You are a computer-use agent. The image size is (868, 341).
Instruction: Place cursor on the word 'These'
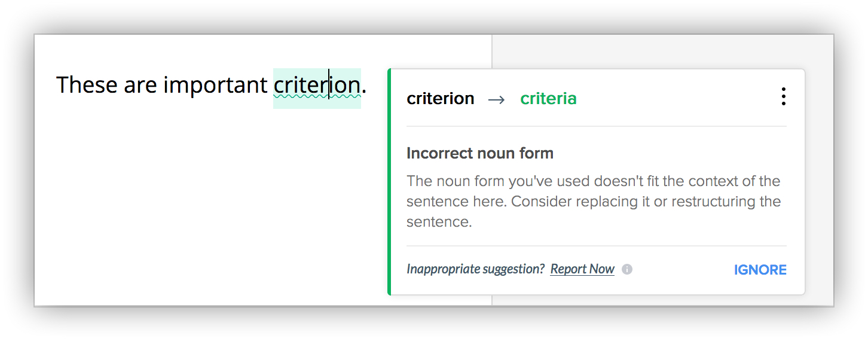pyautogui.click(x=87, y=85)
